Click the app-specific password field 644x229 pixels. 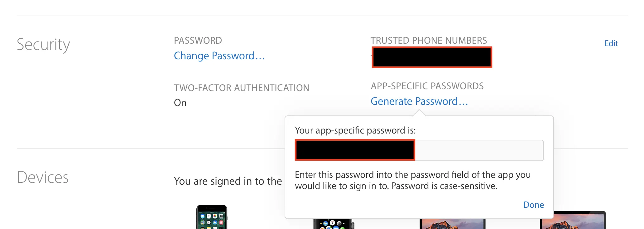pyautogui.click(x=419, y=150)
